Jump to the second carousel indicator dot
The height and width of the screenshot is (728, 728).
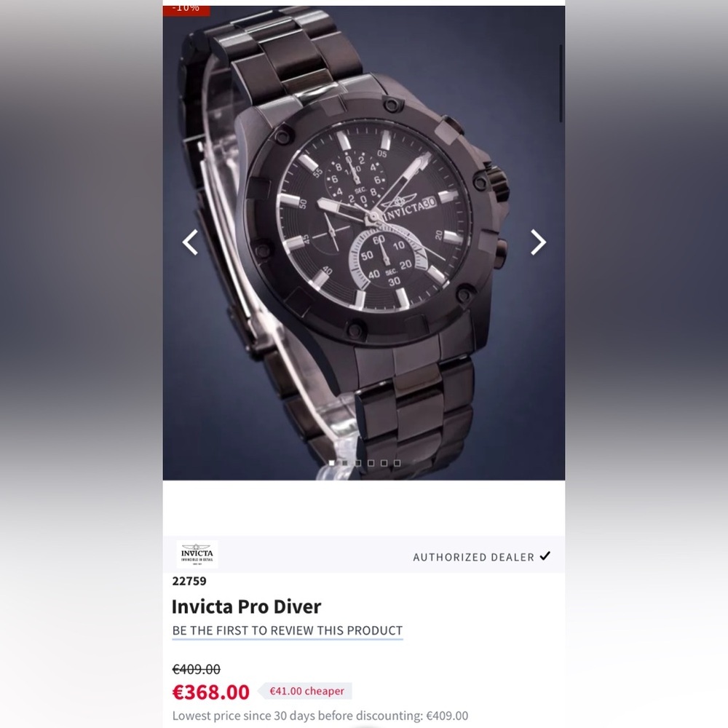(x=344, y=463)
